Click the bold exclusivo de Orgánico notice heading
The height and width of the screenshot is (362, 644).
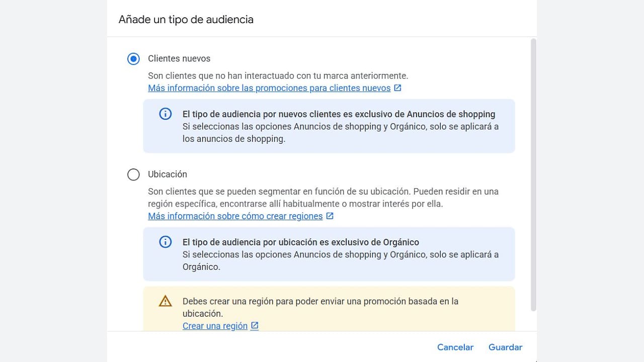(300, 242)
